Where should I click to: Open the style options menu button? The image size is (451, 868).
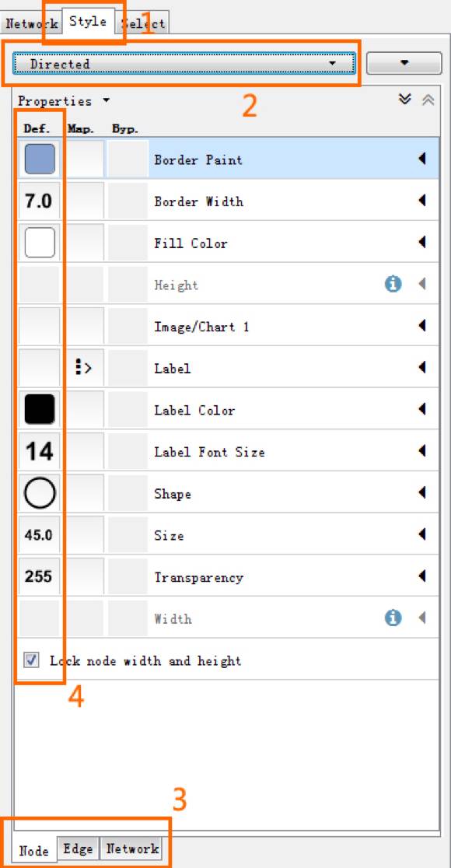pyautogui.click(x=404, y=63)
